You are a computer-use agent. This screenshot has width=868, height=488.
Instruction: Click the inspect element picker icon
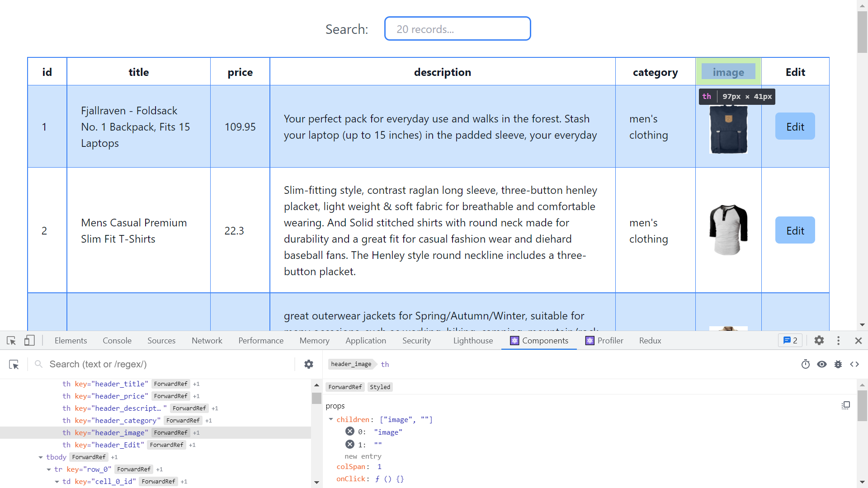(11, 341)
